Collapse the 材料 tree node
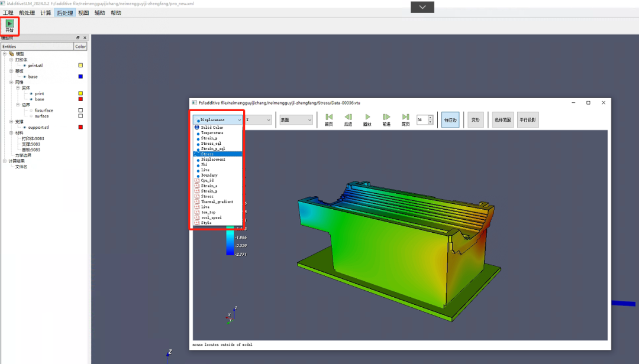Screen dimensions: 639x364 [x=11, y=133]
